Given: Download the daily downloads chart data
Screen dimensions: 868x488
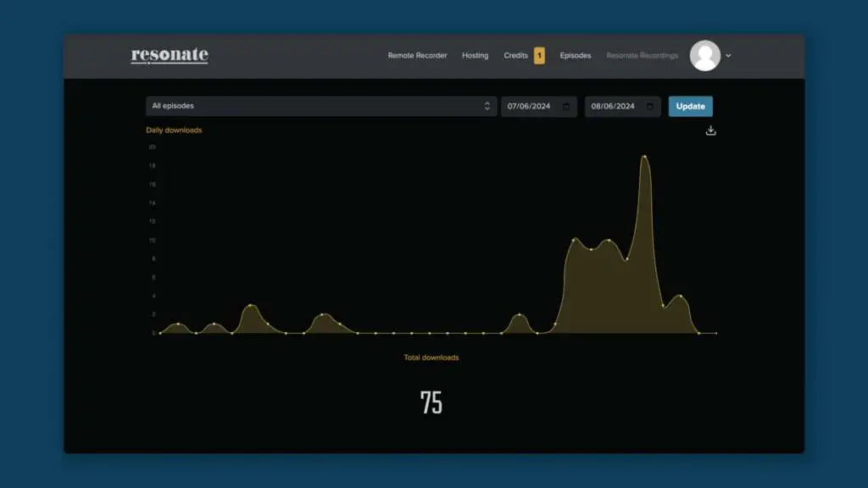Looking at the screenshot, I should click(x=710, y=130).
